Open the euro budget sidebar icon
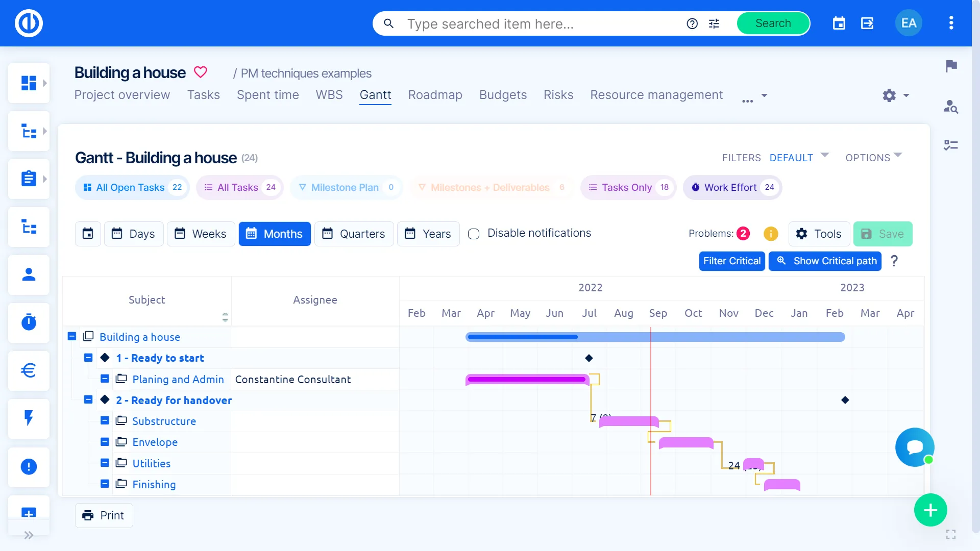 (x=29, y=370)
